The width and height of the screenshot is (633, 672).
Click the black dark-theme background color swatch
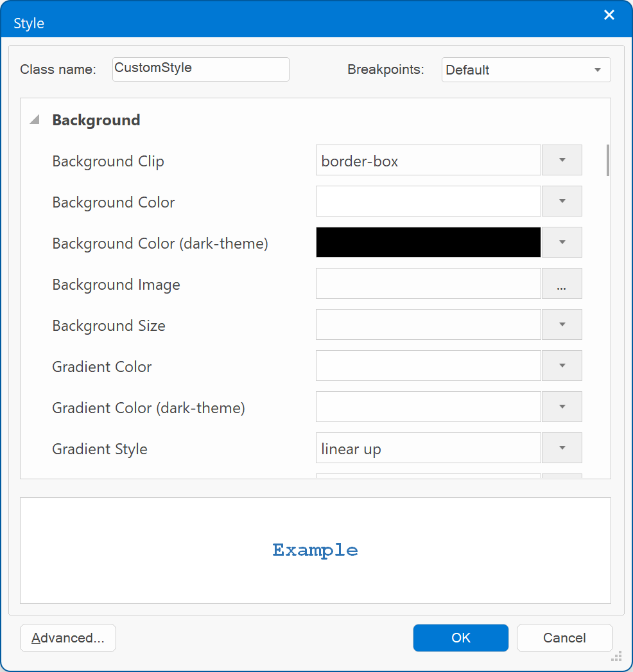[428, 243]
